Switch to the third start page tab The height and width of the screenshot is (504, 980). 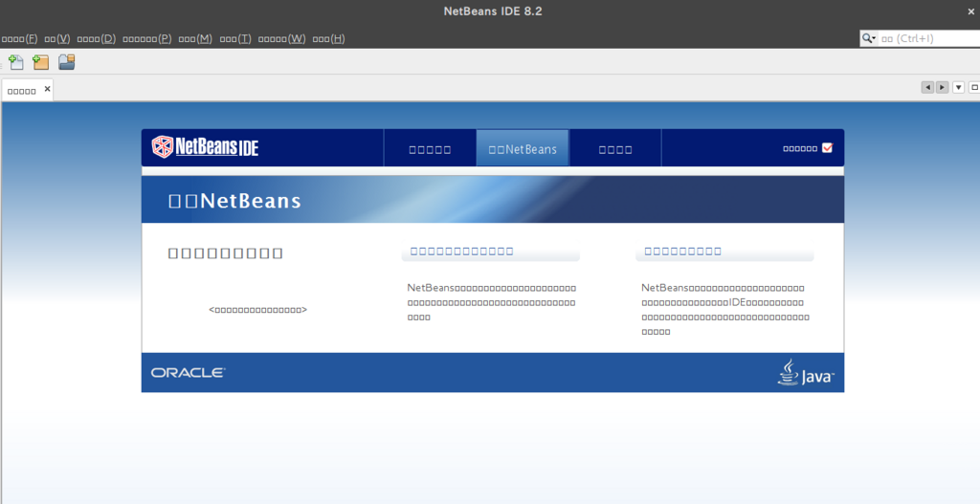click(x=615, y=148)
